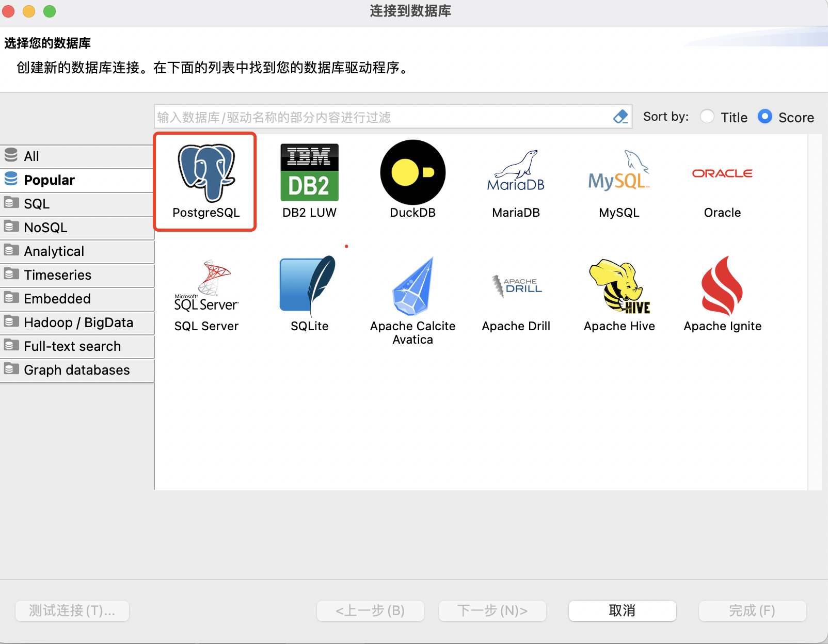Viewport: 828px width, 644px height.
Task: Select the SQLite feather icon
Action: tap(309, 286)
